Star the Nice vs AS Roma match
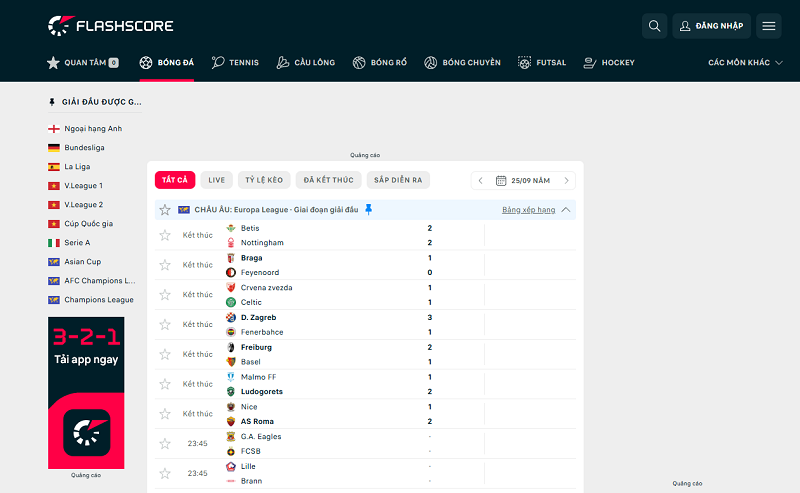The image size is (800, 493). 165,414
